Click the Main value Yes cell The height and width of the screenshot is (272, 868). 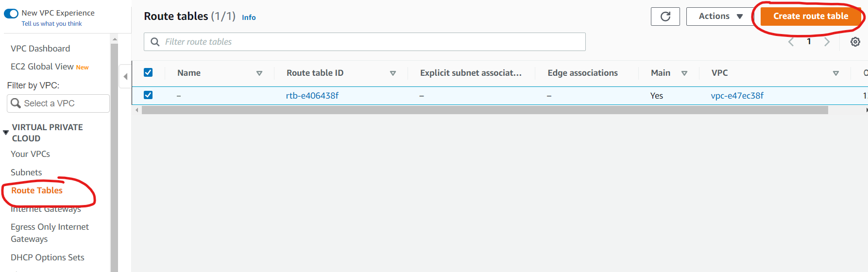click(657, 96)
